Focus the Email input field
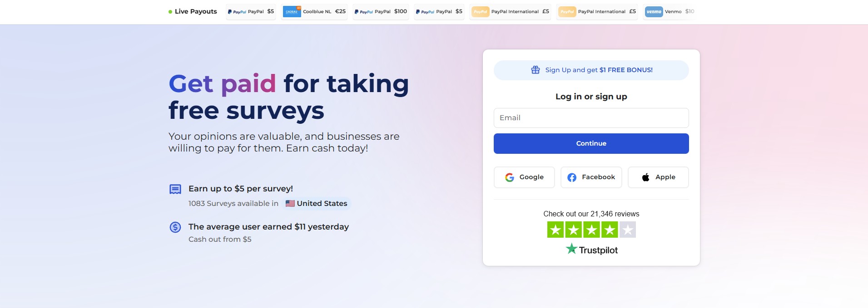The width and height of the screenshot is (868, 308). 591,118
